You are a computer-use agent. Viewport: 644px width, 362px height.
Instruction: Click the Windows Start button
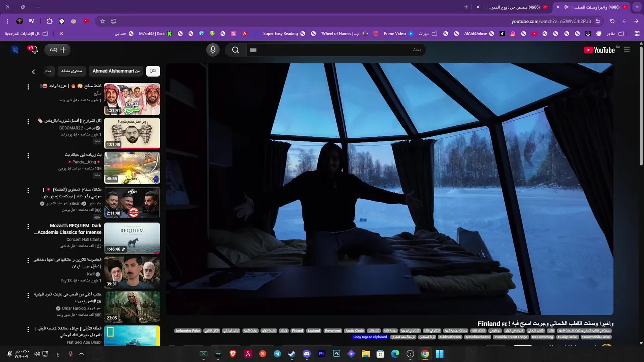point(439,354)
